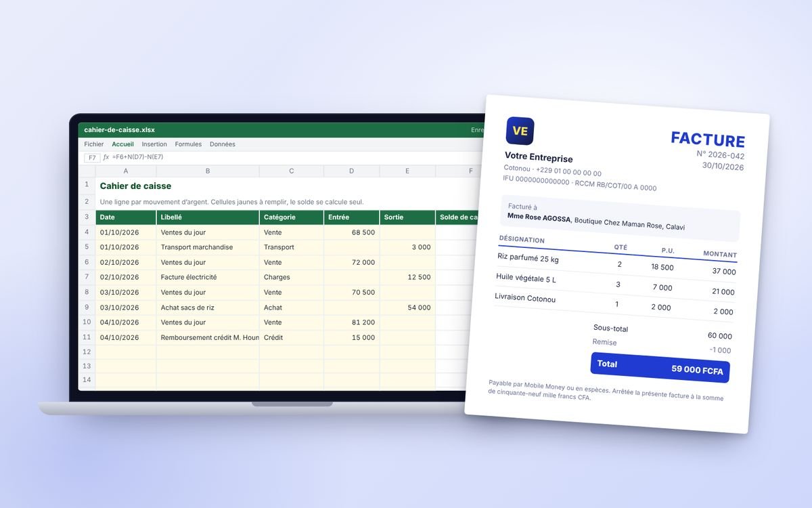Image resolution: width=812 pixels, height=508 pixels.
Task: Click the Catégorie header cell
Action: coord(292,217)
